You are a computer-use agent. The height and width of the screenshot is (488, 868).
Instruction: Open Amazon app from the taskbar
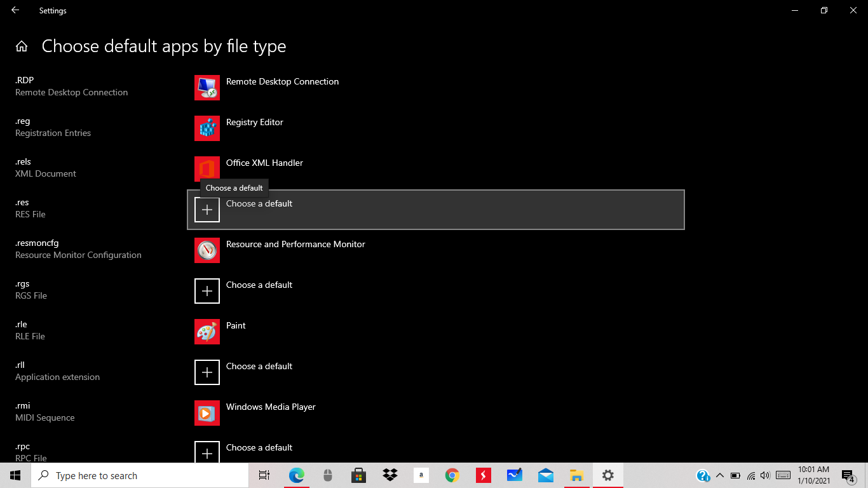coord(421,475)
